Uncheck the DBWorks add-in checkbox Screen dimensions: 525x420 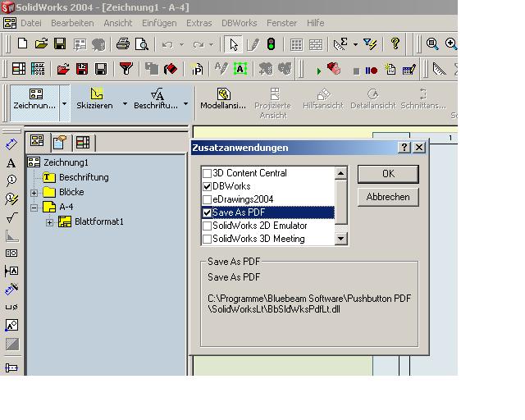[x=207, y=186]
